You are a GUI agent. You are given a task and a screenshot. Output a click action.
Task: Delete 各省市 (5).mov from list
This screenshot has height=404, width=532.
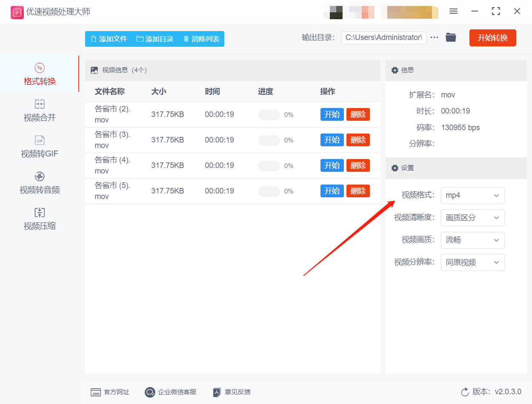[x=358, y=191]
